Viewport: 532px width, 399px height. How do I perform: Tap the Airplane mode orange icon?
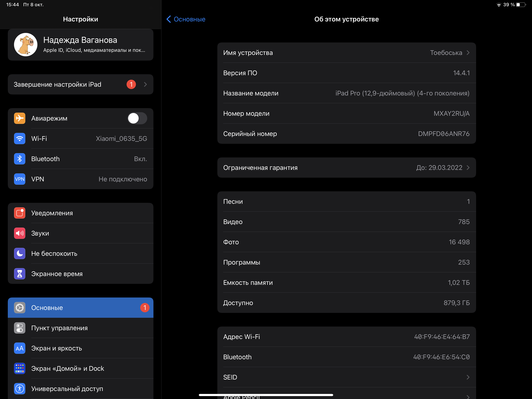19,118
